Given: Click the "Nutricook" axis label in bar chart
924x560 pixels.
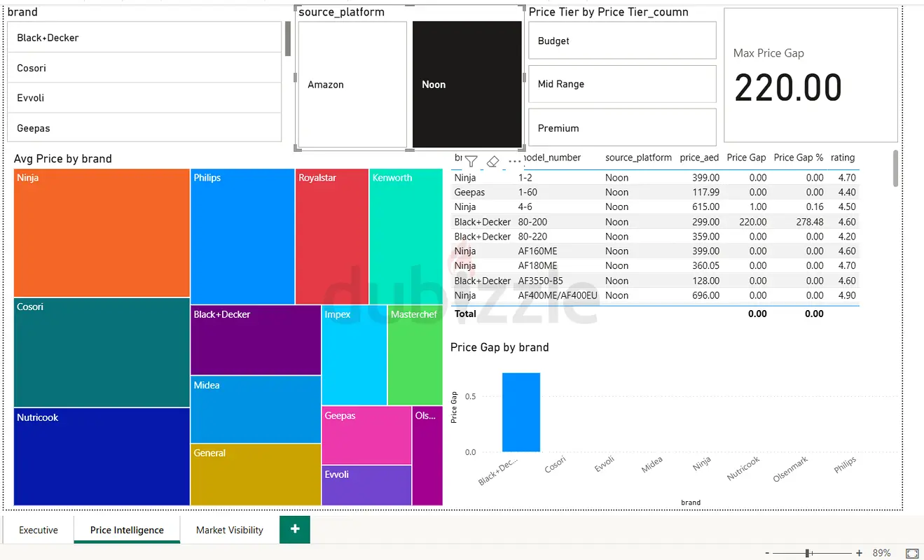Looking at the screenshot, I should coord(743,469).
